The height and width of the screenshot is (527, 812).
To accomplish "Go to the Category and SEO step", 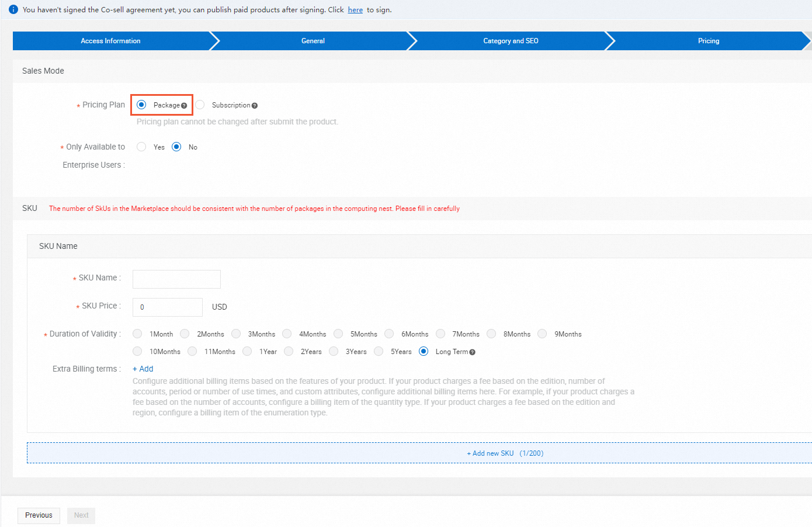I will click(x=511, y=41).
